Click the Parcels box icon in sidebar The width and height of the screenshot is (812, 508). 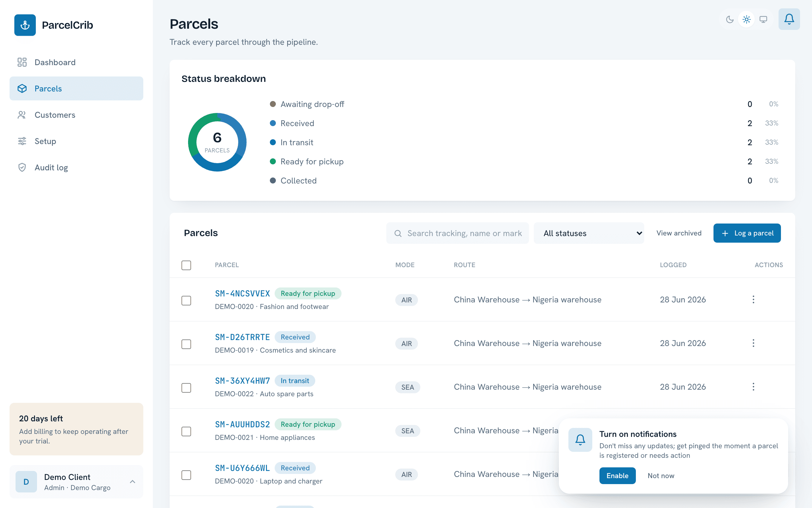[22, 88]
